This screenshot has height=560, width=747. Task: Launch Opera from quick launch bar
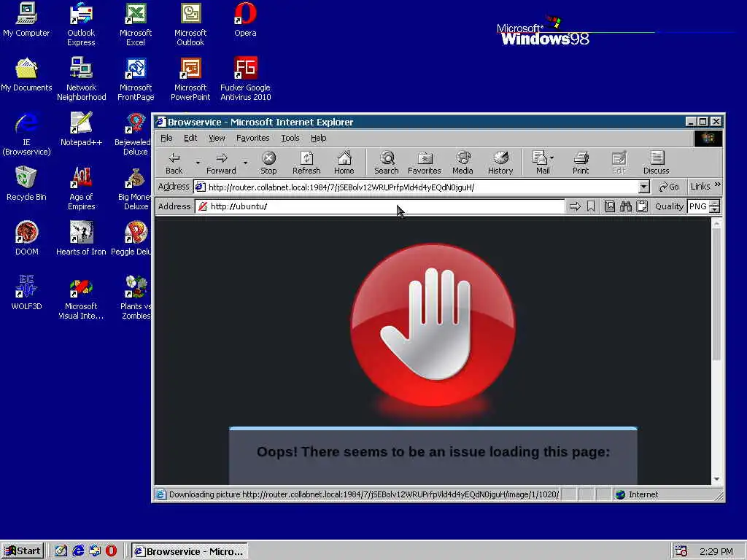(x=111, y=551)
